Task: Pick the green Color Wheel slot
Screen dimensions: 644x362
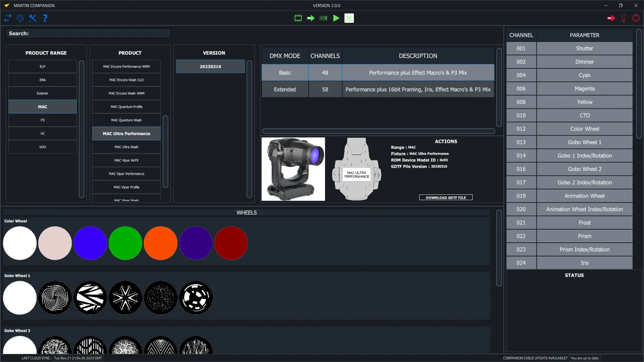Action: 125,243
